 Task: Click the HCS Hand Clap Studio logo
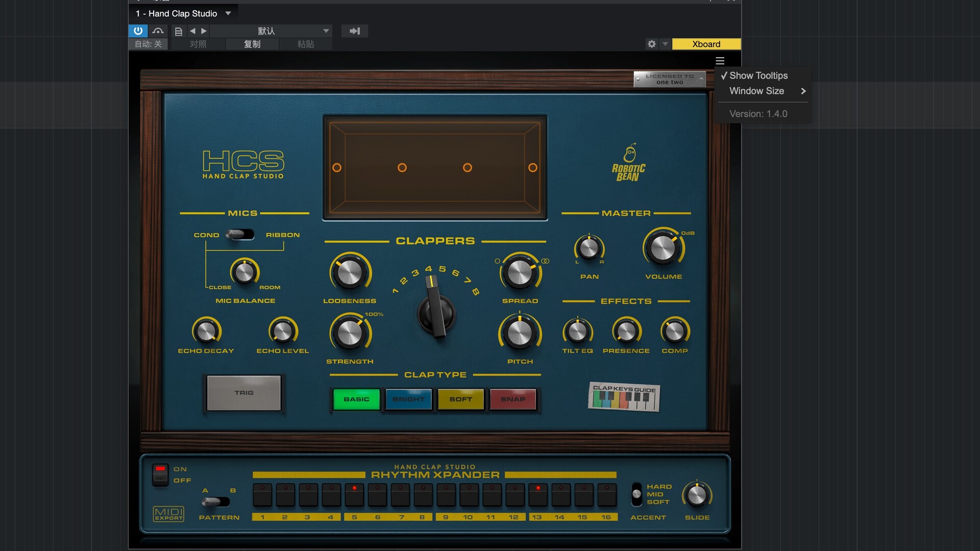click(243, 164)
